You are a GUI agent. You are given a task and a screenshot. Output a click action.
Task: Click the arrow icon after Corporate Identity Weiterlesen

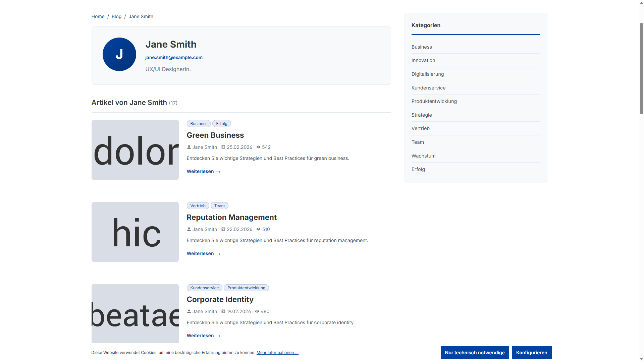click(218, 336)
